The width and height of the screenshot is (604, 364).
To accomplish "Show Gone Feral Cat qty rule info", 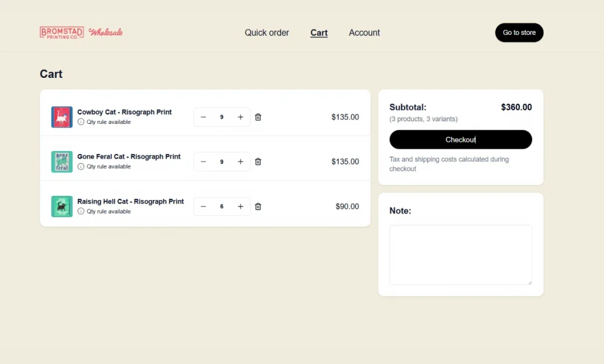I will [81, 166].
